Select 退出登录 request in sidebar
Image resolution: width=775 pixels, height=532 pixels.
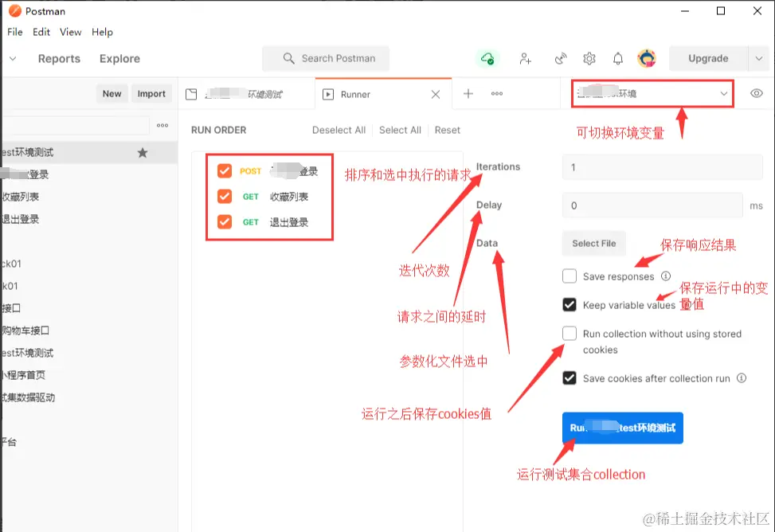tap(89, 219)
